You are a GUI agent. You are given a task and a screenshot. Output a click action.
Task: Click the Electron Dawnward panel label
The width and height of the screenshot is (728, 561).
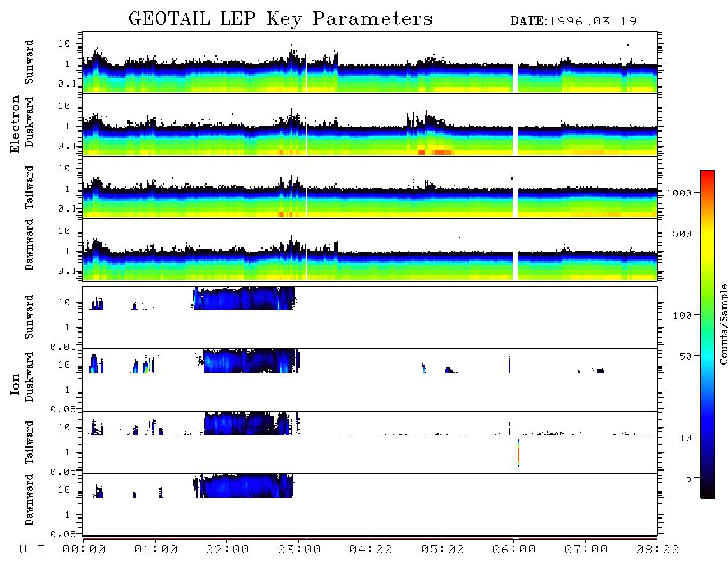point(29,245)
